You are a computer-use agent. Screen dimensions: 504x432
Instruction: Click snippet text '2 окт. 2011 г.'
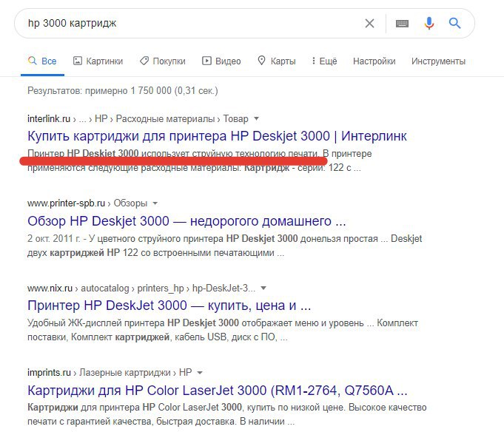point(54,239)
